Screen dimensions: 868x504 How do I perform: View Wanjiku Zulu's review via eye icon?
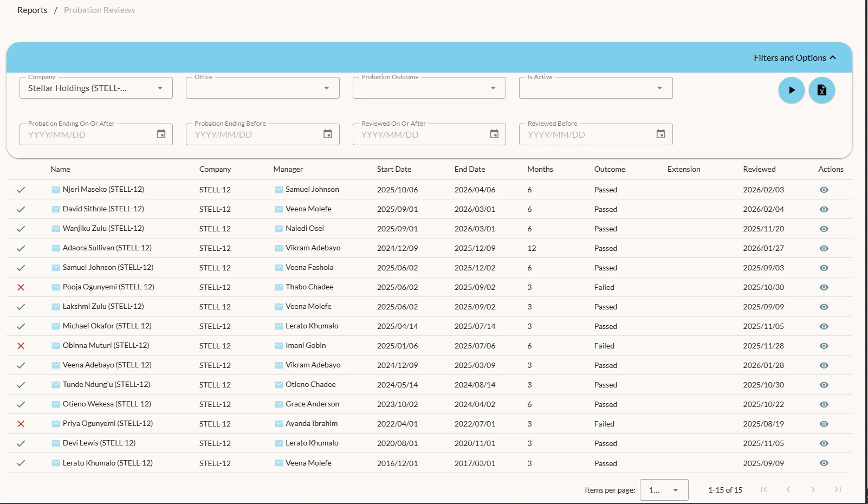(x=824, y=229)
